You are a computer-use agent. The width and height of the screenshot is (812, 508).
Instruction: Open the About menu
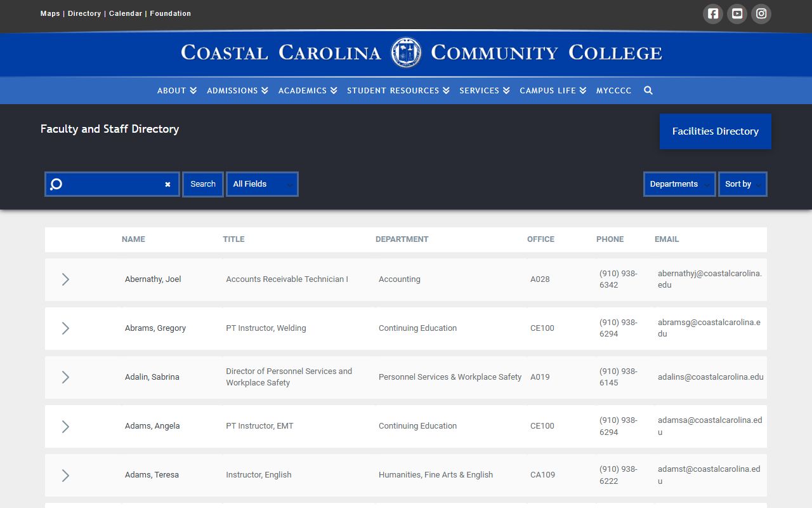tap(177, 90)
